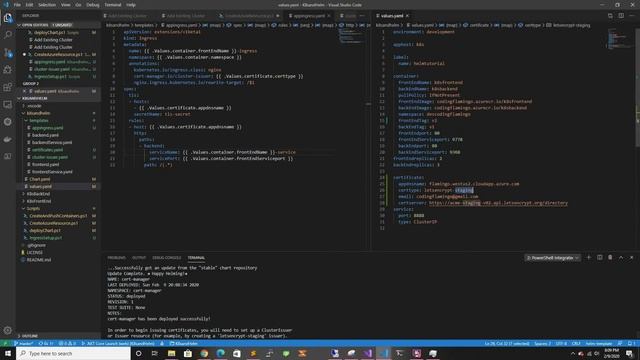Open the Terminal menu
The image size is (640, 360).
coord(113,5)
